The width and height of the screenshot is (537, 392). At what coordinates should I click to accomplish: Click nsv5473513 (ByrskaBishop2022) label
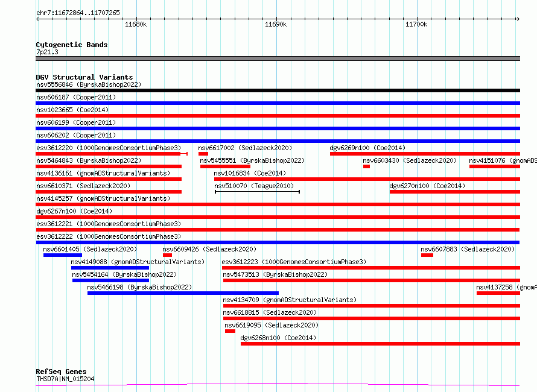(275, 274)
